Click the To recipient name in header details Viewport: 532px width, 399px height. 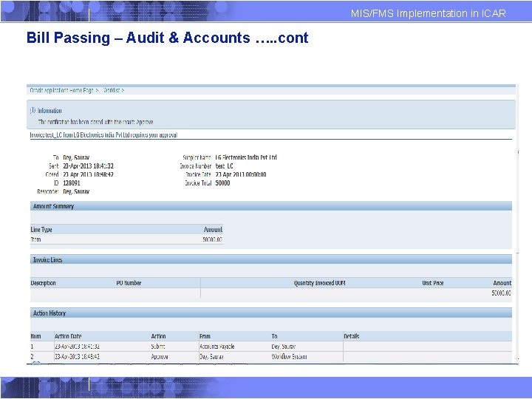point(76,157)
